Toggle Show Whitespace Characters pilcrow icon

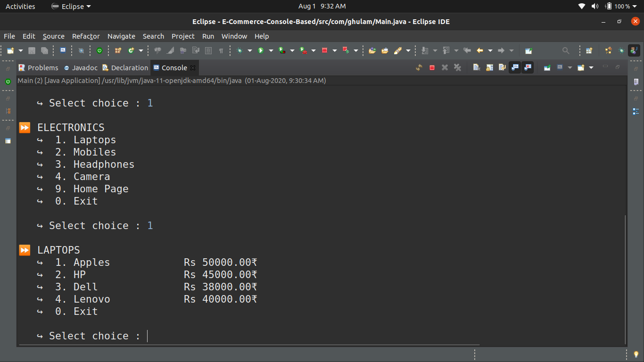pos(221,50)
